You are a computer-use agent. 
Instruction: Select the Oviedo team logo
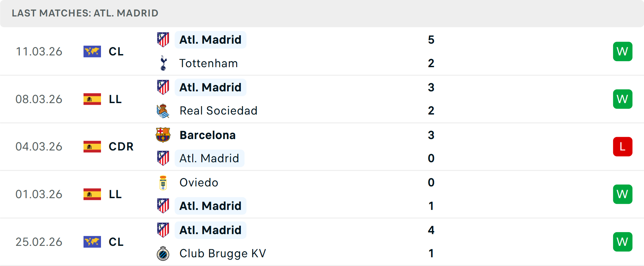click(x=163, y=183)
